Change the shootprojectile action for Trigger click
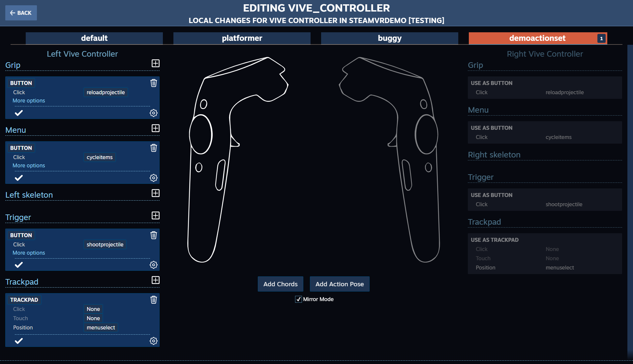This screenshot has width=633, height=364. [105, 244]
